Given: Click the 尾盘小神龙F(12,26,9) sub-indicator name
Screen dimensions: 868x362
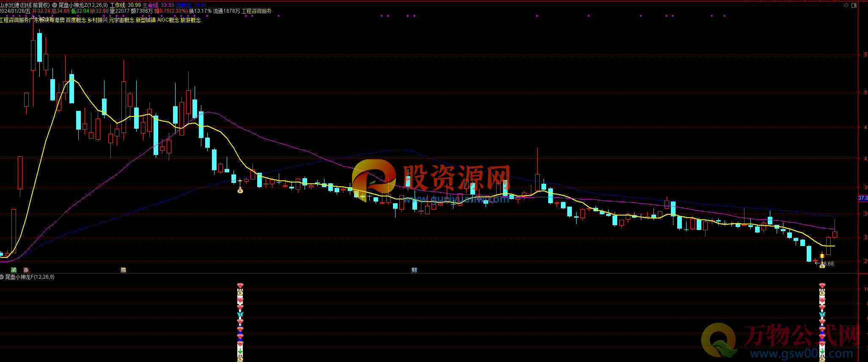Looking at the screenshot, I should [x=30, y=277].
